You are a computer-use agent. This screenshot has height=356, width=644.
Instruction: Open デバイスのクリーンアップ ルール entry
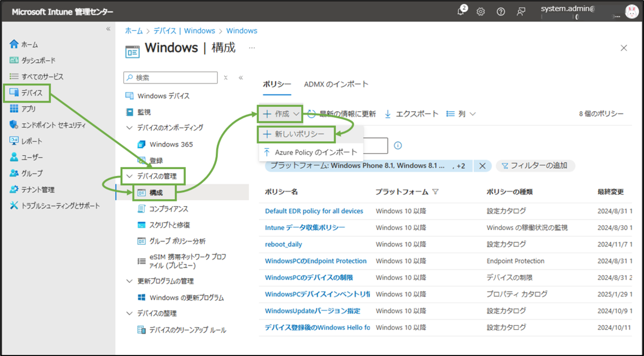[x=182, y=330]
